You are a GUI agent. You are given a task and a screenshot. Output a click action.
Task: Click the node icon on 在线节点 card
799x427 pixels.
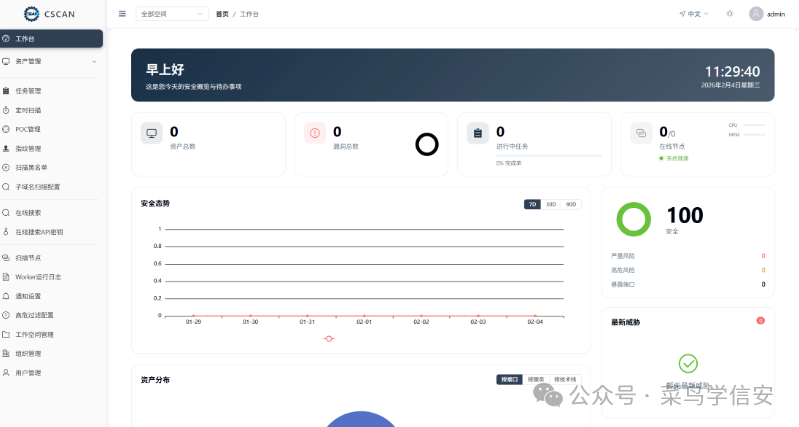pyautogui.click(x=641, y=134)
